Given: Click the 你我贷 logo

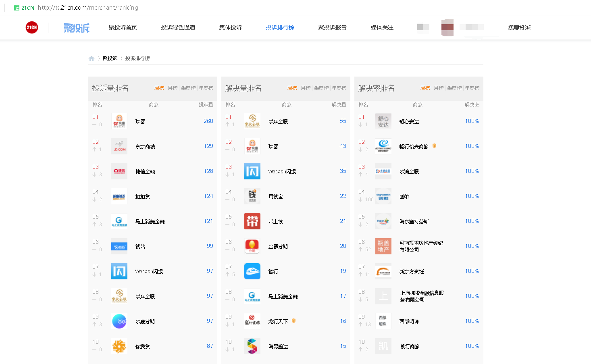Looking at the screenshot, I should [x=119, y=346].
